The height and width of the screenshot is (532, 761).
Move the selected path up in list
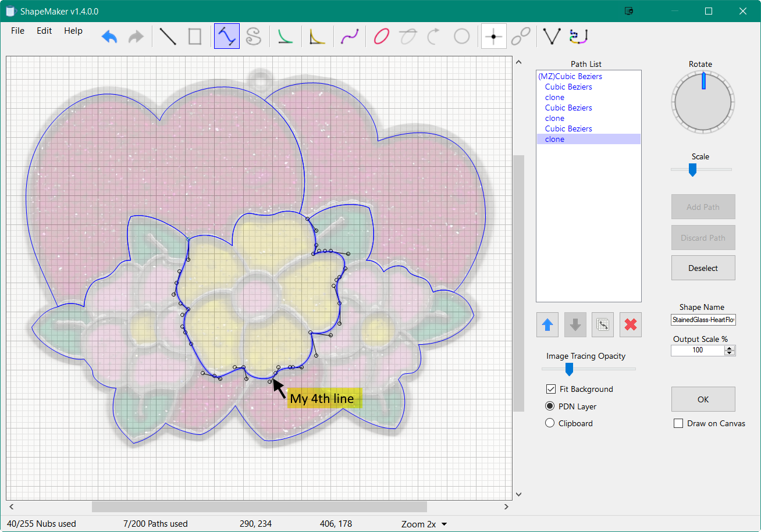pyautogui.click(x=547, y=324)
